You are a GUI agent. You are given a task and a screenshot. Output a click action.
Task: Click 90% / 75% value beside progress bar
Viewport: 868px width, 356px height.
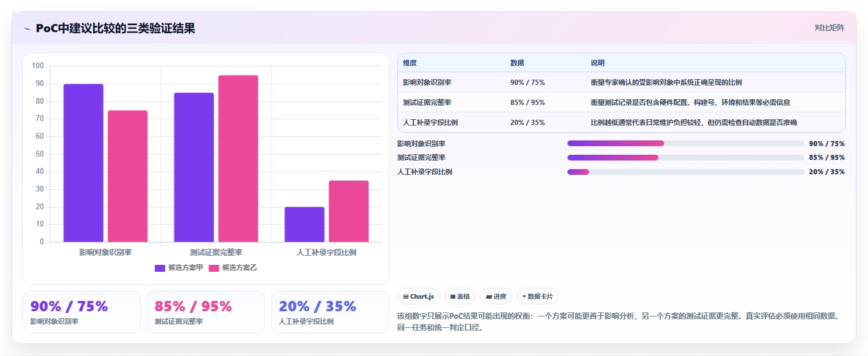(827, 144)
